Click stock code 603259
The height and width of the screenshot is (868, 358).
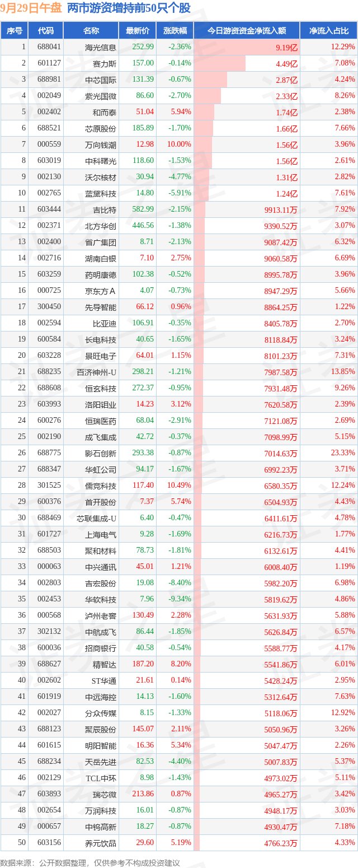(49, 274)
